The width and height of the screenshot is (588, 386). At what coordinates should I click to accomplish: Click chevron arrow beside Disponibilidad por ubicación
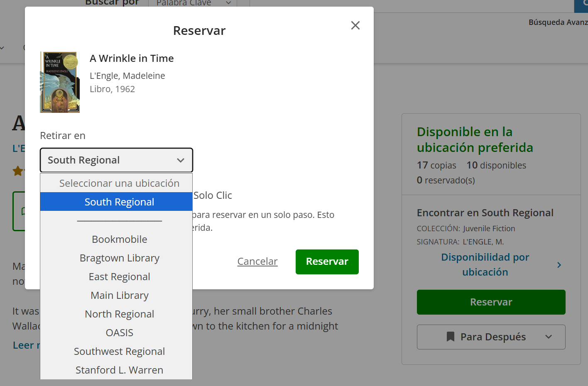tap(559, 265)
